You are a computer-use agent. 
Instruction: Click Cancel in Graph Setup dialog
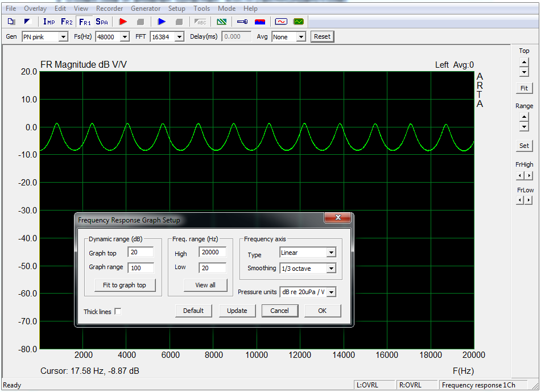279,311
